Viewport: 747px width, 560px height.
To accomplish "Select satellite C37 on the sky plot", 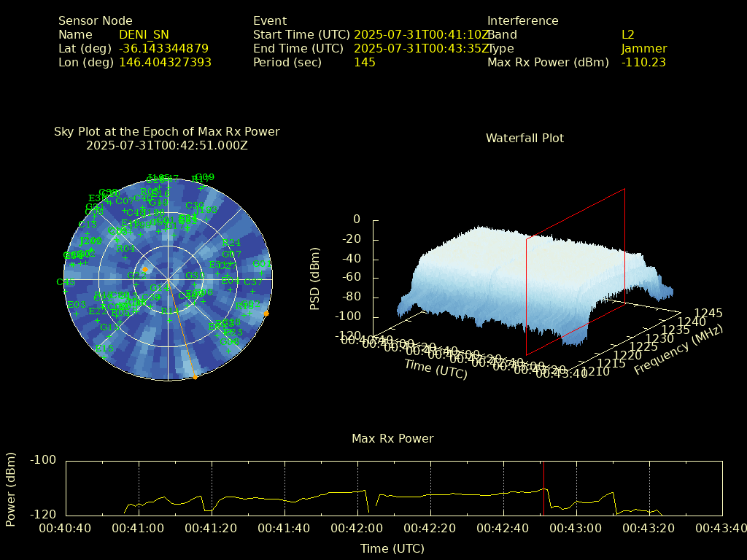I will click(x=252, y=282).
